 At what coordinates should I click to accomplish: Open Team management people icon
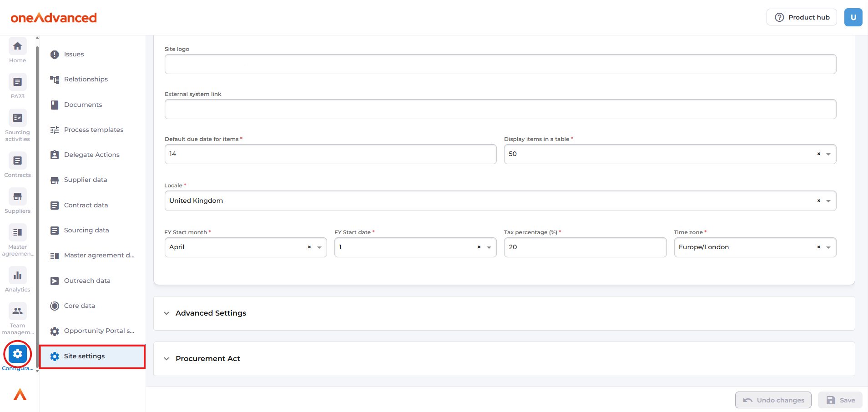(x=17, y=312)
